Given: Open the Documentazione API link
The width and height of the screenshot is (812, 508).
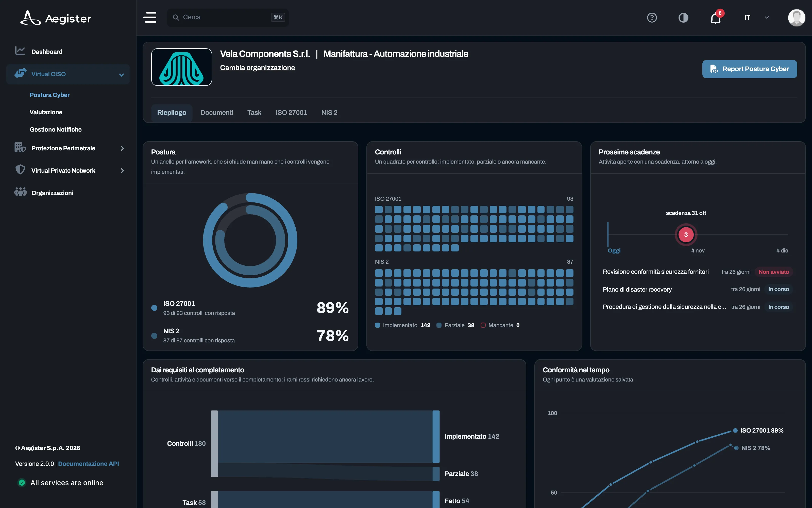Looking at the screenshot, I should [89, 464].
